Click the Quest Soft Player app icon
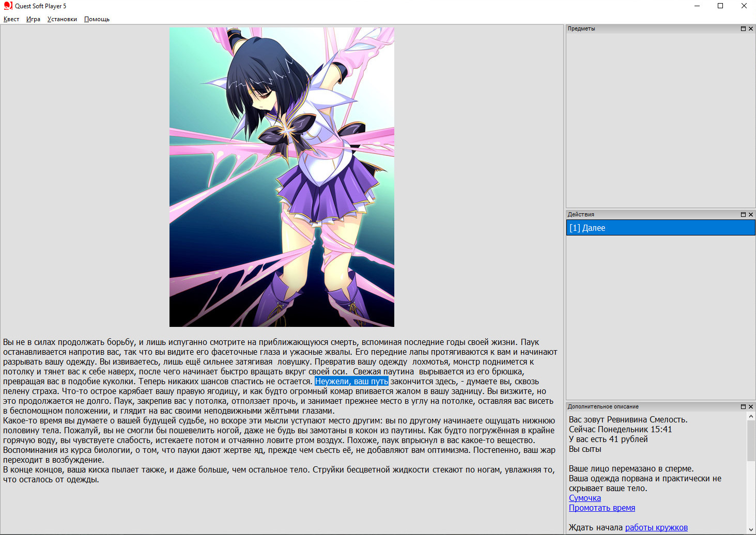The image size is (756, 535). pyautogui.click(x=8, y=6)
